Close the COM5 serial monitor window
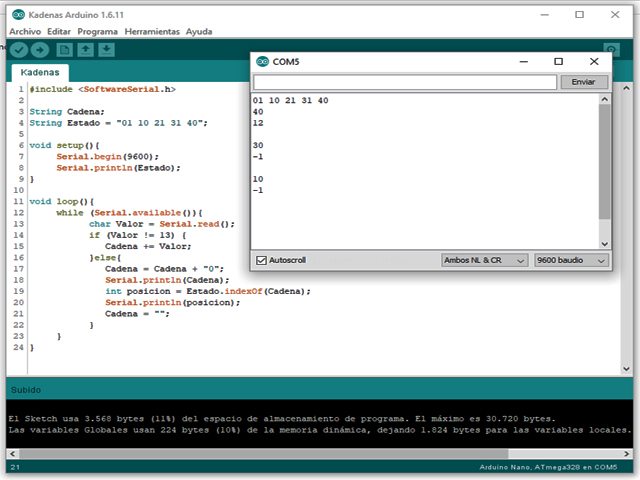This screenshot has width=640, height=480. click(x=594, y=62)
